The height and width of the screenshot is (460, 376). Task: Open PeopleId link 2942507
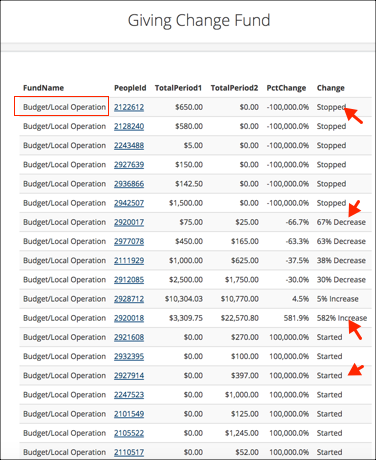[129, 203]
